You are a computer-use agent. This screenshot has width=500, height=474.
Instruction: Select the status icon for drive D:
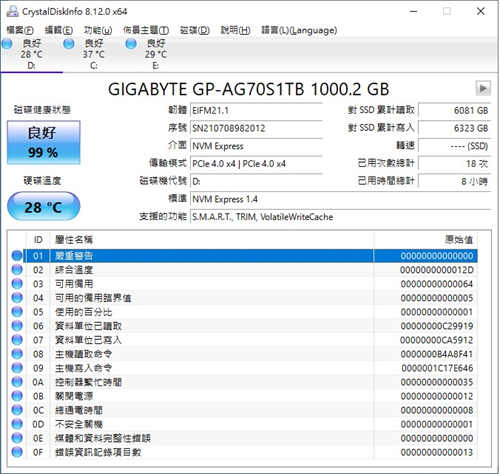pos(7,44)
